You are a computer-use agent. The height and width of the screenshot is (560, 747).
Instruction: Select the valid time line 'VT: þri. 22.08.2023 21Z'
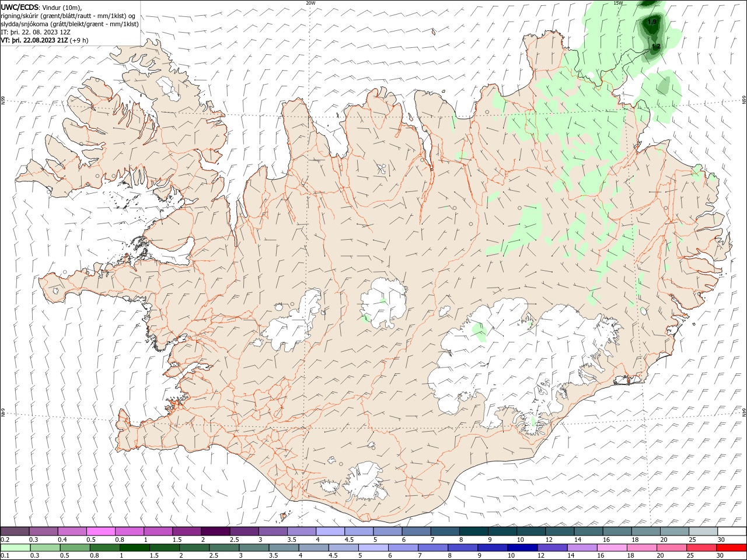(36, 40)
